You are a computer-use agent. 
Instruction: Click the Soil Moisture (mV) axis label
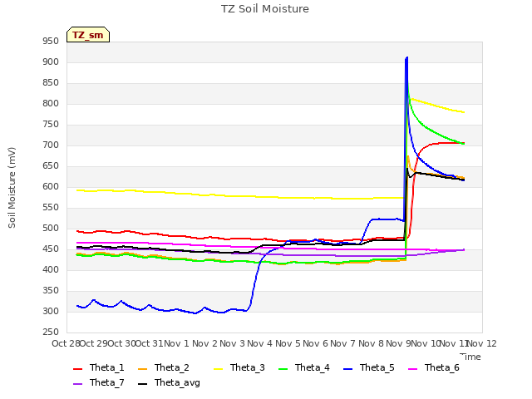click(x=12, y=188)
